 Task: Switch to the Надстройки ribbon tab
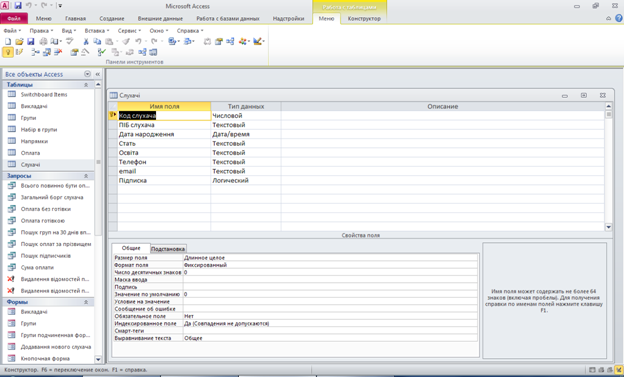coord(289,18)
